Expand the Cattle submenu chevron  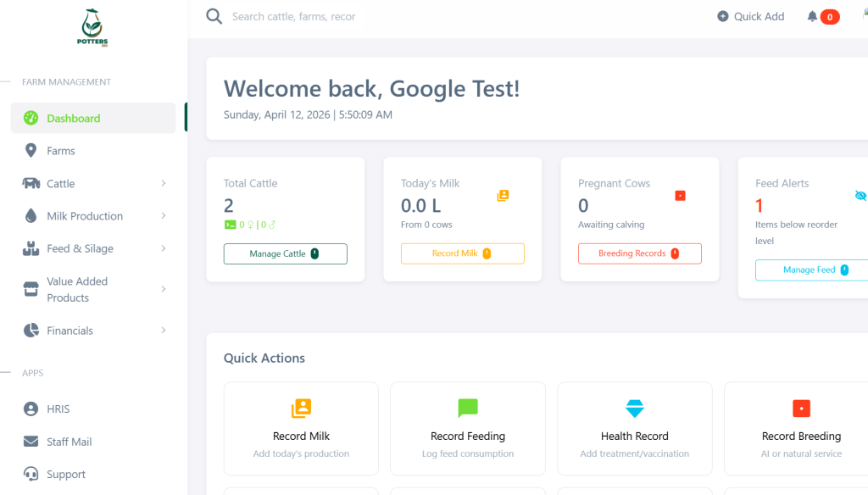coord(163,183)
